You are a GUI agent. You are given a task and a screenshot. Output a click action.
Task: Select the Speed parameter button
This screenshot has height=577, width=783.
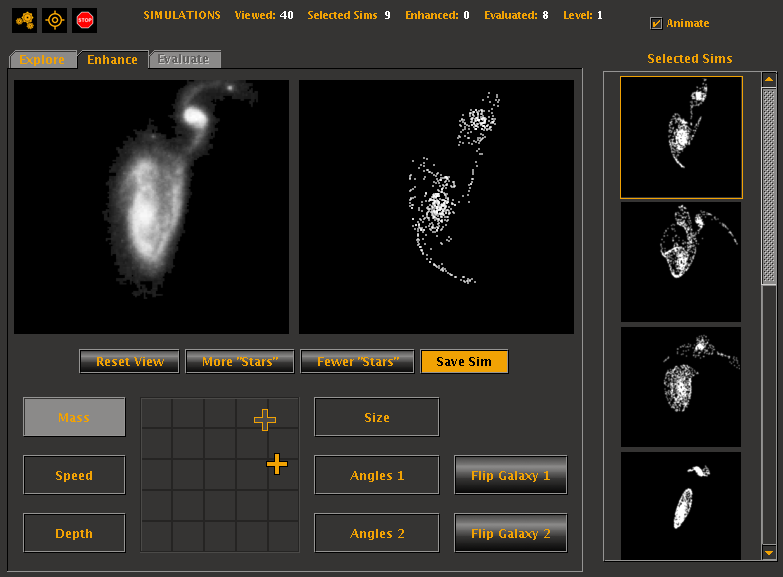point(74,476)
